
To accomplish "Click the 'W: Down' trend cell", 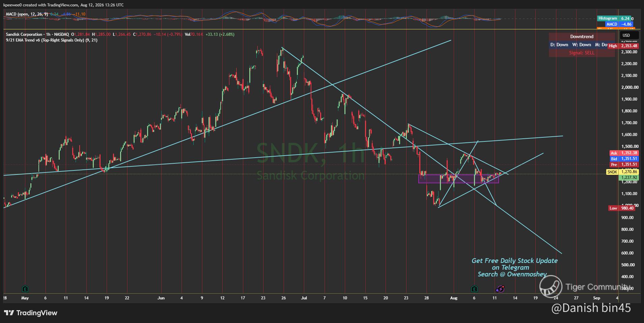I will tap(582, 45).
